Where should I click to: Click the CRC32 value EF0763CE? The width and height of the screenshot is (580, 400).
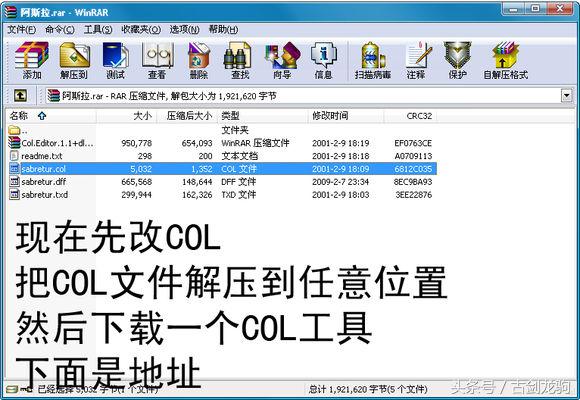click(413, 143)
